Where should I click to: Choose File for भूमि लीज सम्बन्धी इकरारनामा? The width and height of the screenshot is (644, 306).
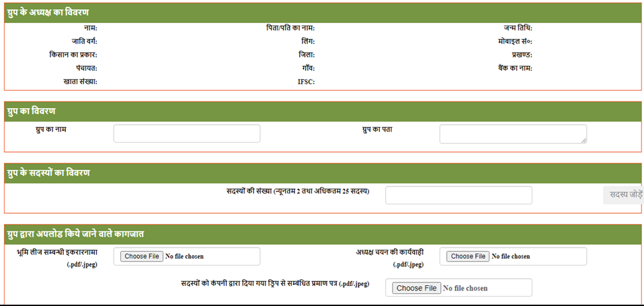point(142,256)
